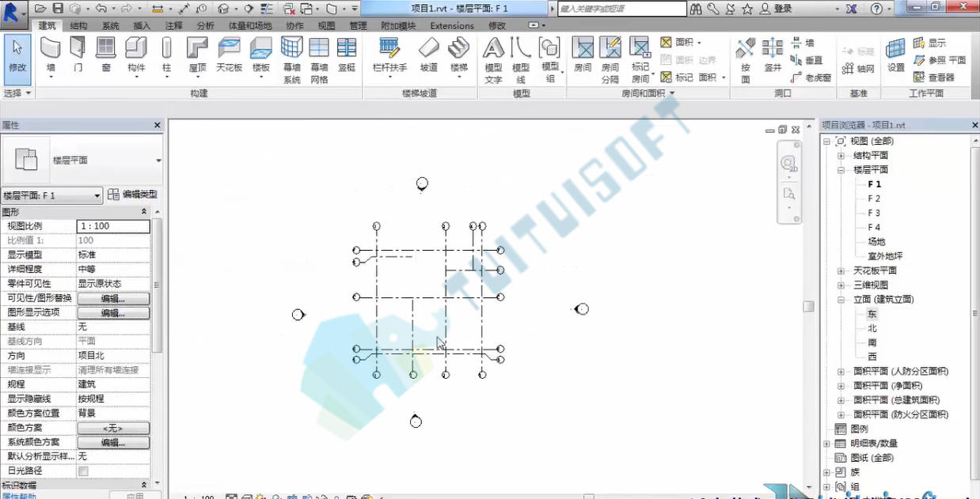Click 编辑 button for 可见性/图形替换
This screenshot has width=980, height=499.
pos(113,298)
